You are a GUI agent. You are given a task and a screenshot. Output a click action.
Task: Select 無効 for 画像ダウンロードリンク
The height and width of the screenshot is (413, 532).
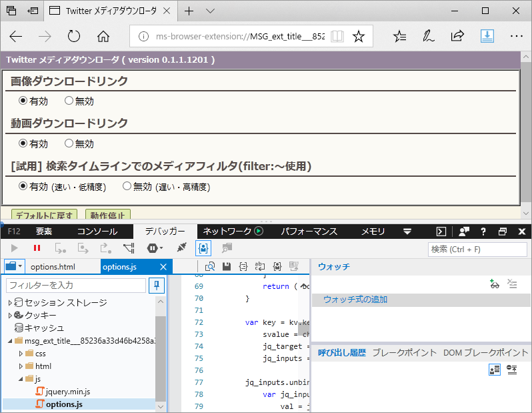[x=69, y=101]
